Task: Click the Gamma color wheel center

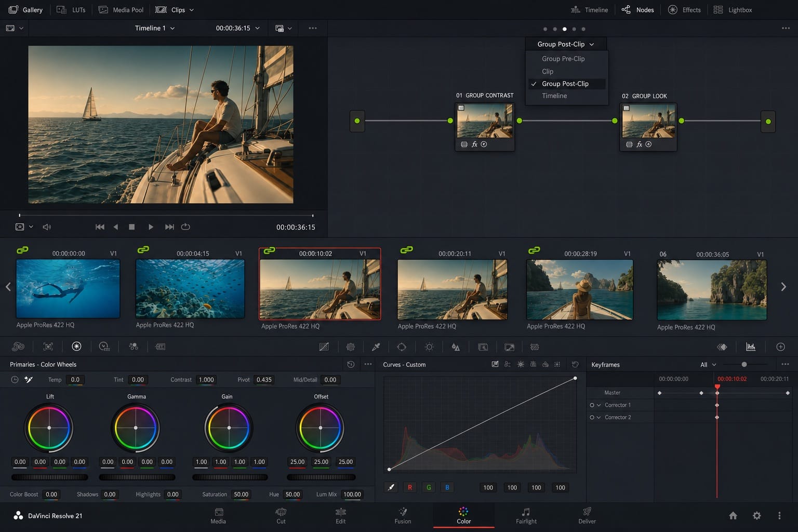Action: [x=136, y=428]
